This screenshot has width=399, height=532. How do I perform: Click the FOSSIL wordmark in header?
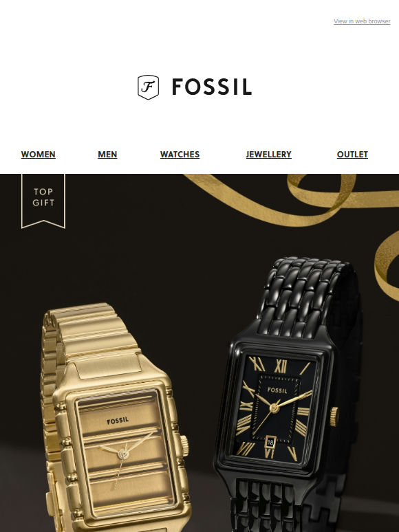212,87
